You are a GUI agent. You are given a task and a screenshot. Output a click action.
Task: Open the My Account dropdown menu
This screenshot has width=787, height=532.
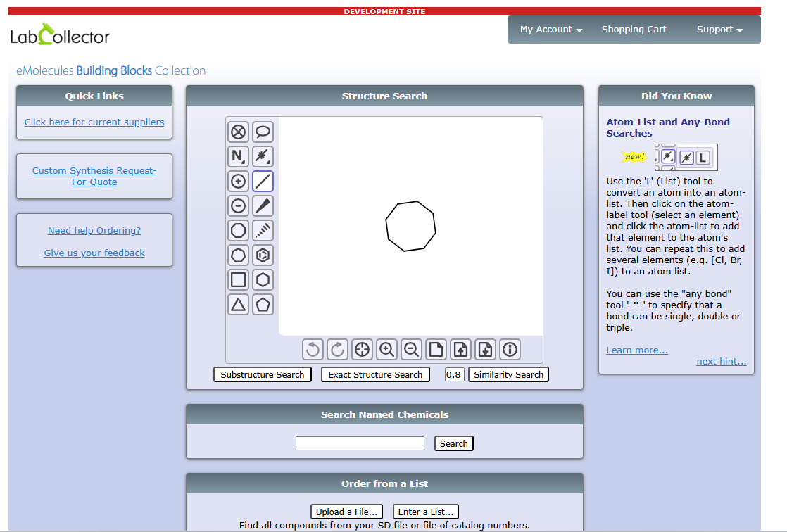[x=551, y=30]
